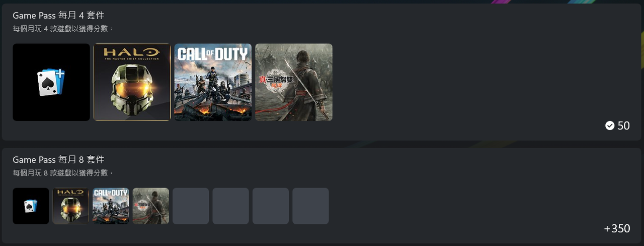Click the completed checkmark icon beside 50

[610, 126]
